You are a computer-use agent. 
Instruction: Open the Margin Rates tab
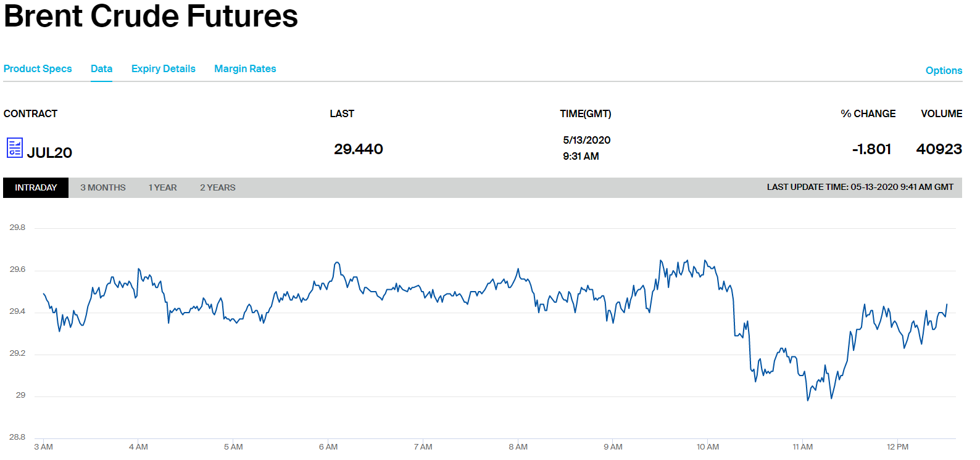pos(245,68)
